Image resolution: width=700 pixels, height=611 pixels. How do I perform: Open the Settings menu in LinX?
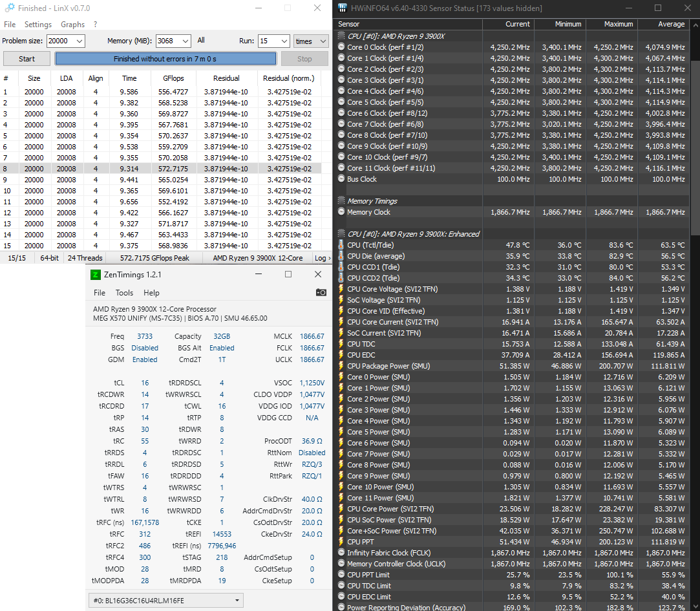(x=38, y=25)
